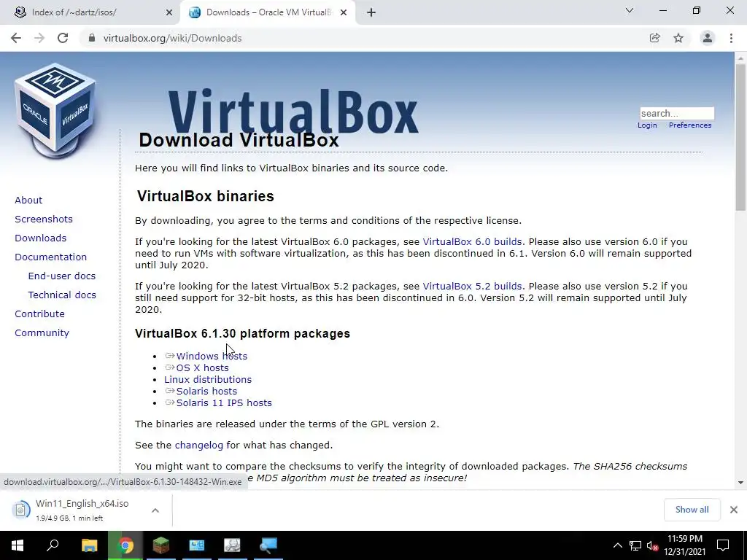Click the browser forward arrow
Screen dimensions: 747x560
(39, 38)
